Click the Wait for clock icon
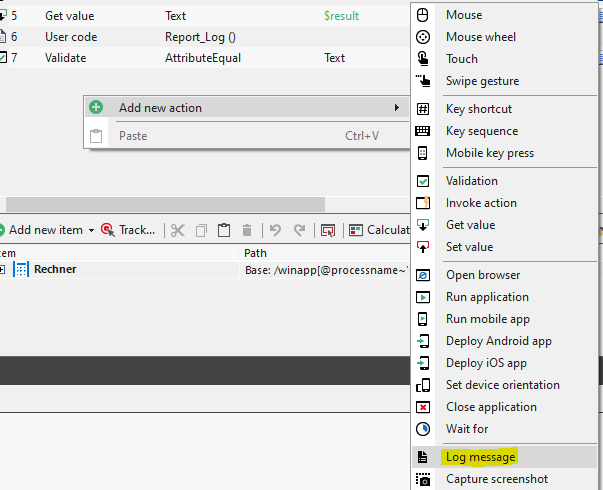This screenshot has height=490, width=603. [x=423, y=429]
